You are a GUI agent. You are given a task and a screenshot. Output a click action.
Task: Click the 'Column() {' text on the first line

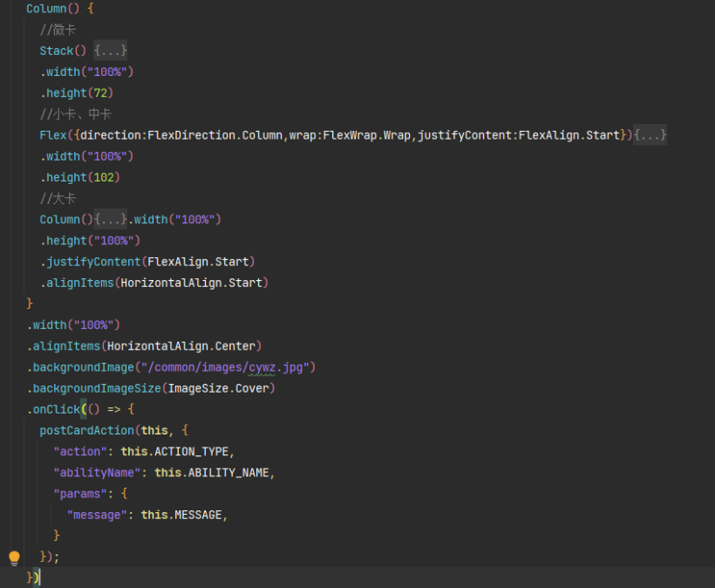coord(60,9)
